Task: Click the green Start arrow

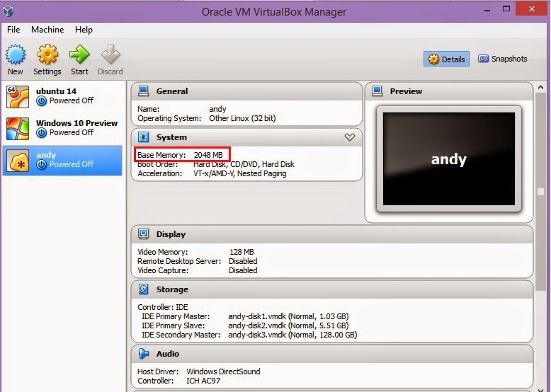Action: (x=79, y=54)
